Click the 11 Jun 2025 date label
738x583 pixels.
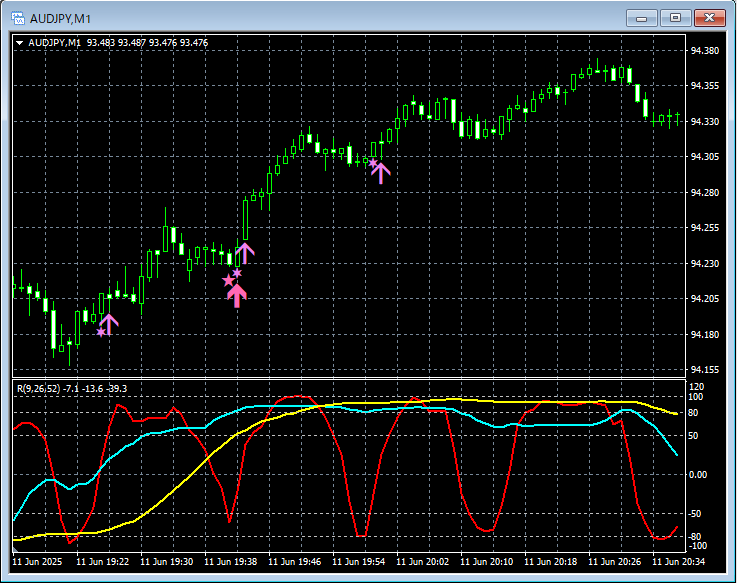click(37, 562)
